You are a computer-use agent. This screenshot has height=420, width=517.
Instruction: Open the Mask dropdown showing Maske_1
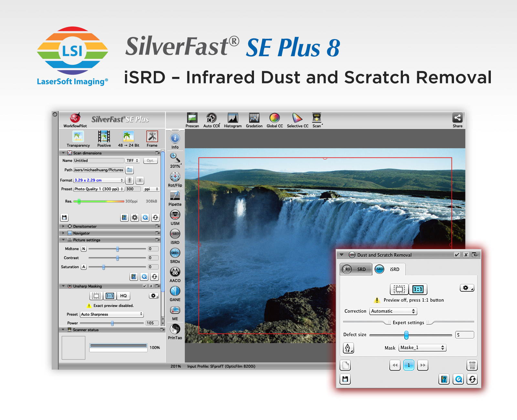point(422,348)
